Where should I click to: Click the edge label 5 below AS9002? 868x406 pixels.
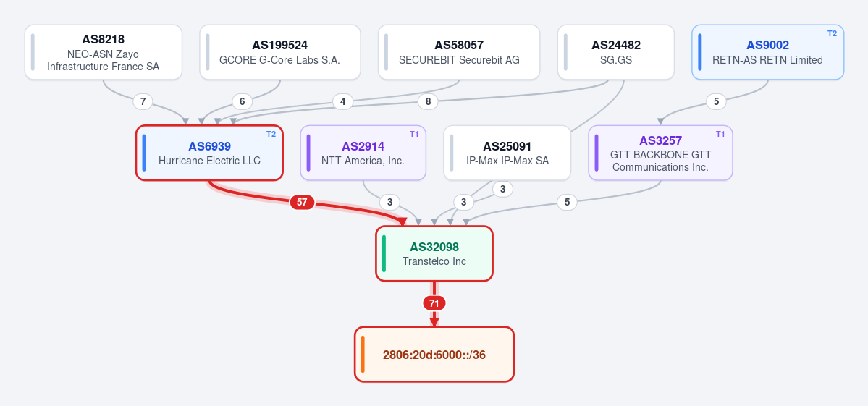pyautogui.click(x=716, y=102)
